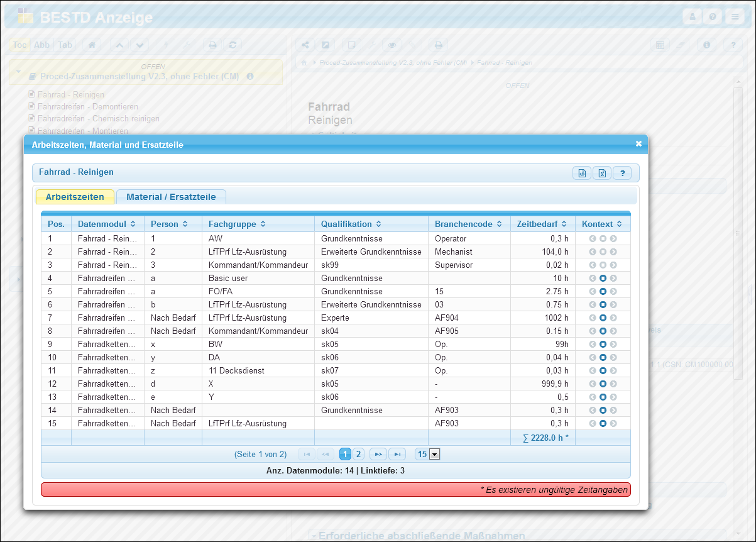Open Fahrrad - Reinigen in the background tree

(x=71, y=95)
